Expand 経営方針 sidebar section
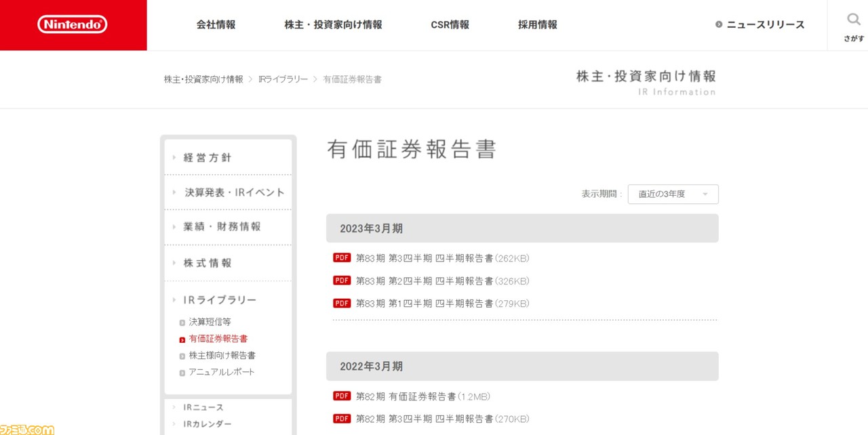This screenshot has height=435, width=868. click(x=228, y=157)
